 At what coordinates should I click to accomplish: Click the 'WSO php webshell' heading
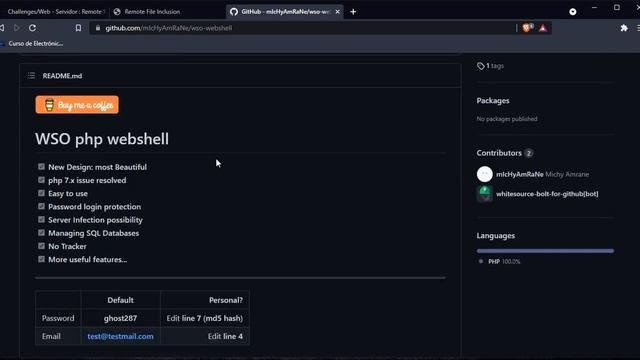coord(102,139)
